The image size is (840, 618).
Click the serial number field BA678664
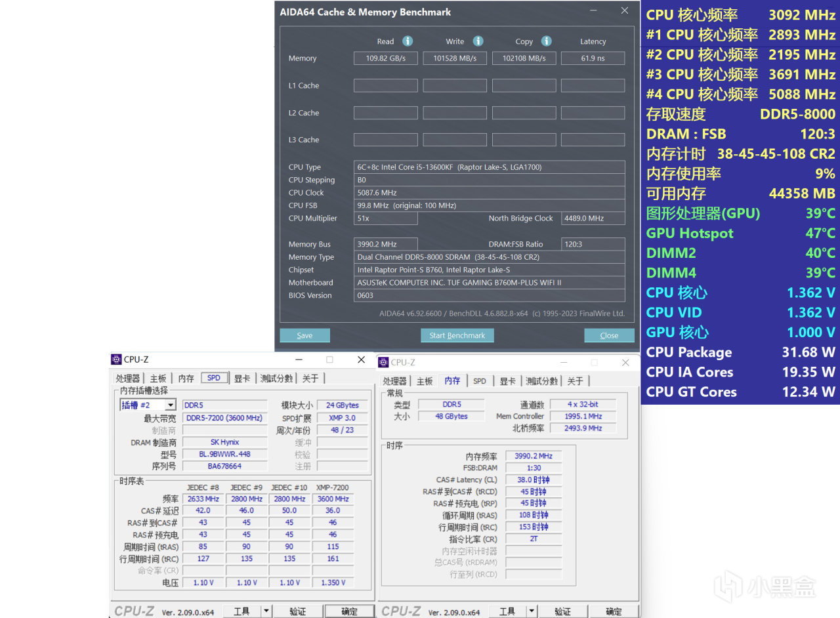[225, 466]
